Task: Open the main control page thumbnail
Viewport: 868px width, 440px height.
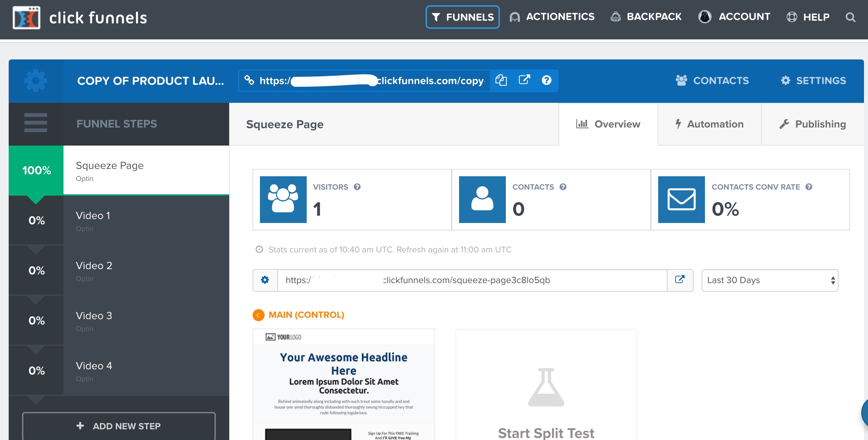Action: click(x=343, y=384)
